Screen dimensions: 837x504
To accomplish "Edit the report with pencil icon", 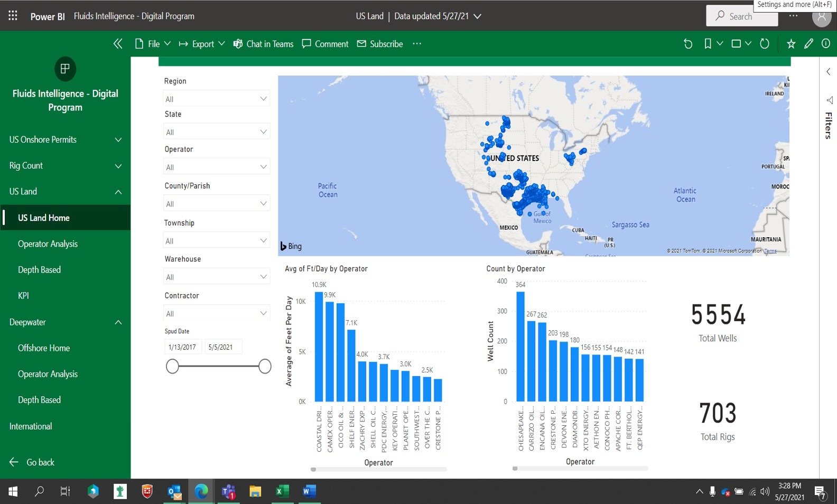I will coord(809,44).
